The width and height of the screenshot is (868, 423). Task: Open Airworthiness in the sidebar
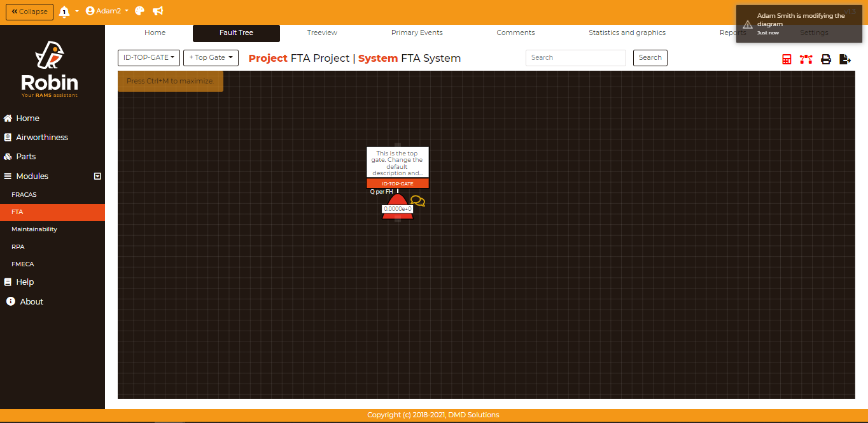(42, 138)
